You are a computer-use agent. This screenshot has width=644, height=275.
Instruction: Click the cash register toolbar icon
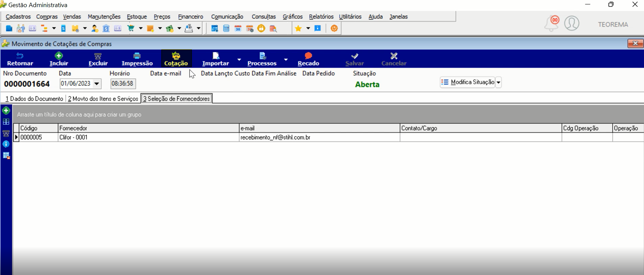point(189,29)
